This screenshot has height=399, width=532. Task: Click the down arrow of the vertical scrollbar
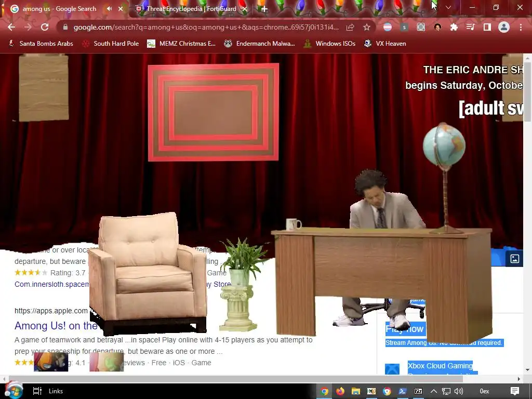(x=528, y=370)
